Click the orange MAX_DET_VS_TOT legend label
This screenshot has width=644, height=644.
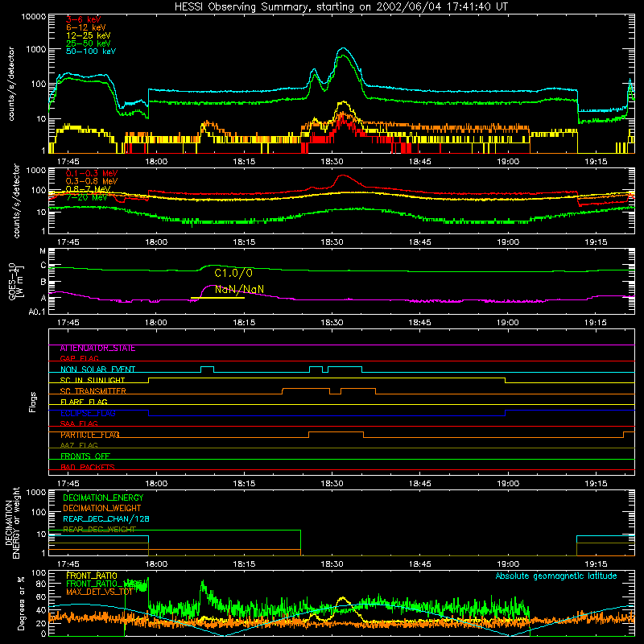pos(99,592)
